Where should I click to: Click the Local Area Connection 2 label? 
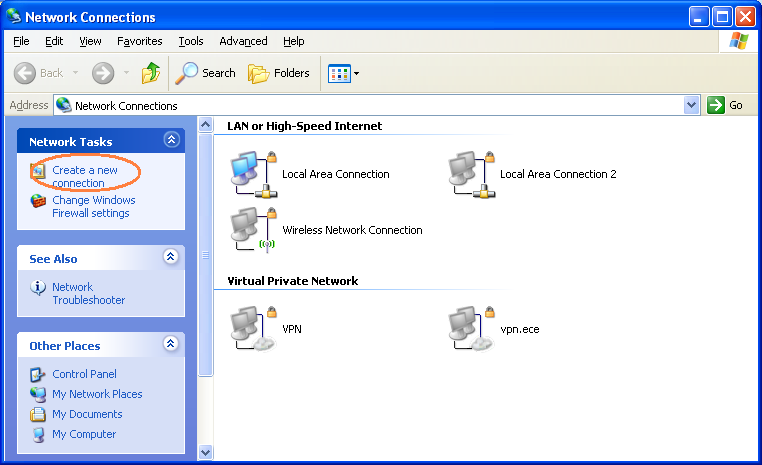[558, 174]
